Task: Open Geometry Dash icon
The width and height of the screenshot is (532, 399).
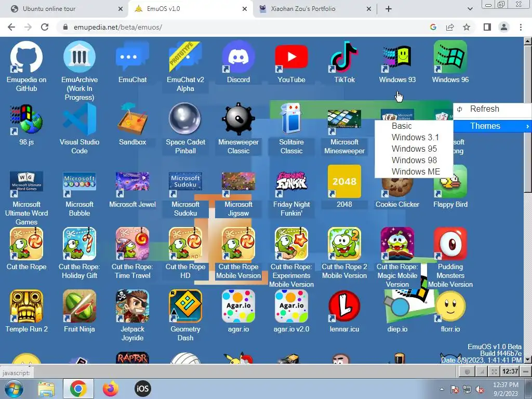Action: point(185,306)
